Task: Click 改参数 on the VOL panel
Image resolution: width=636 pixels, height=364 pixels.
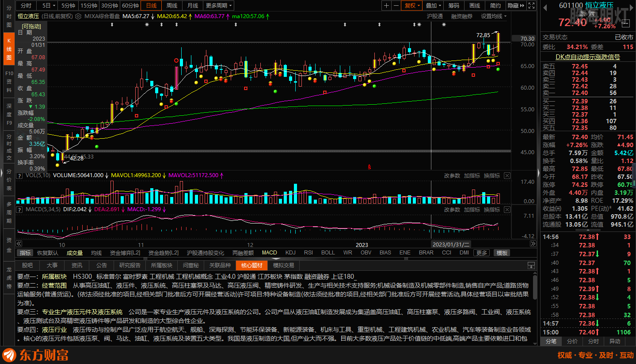Action: pyautogui.click(x=452, y=176)
